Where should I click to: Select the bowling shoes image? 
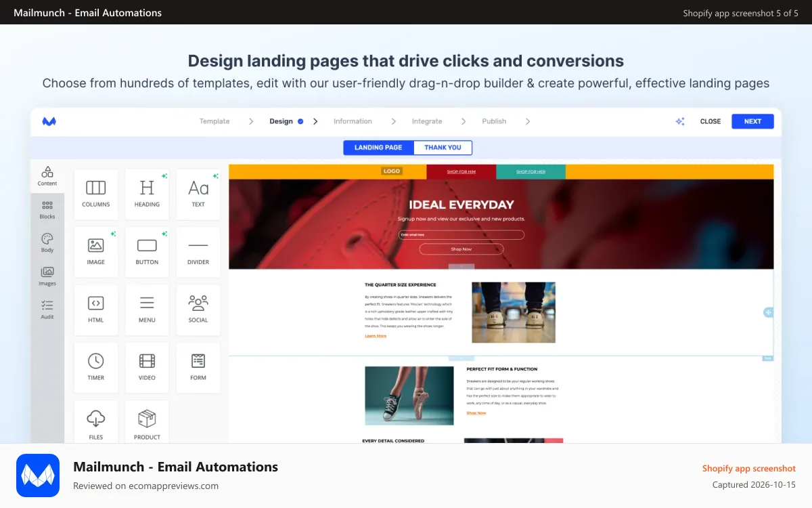point(514,312)
